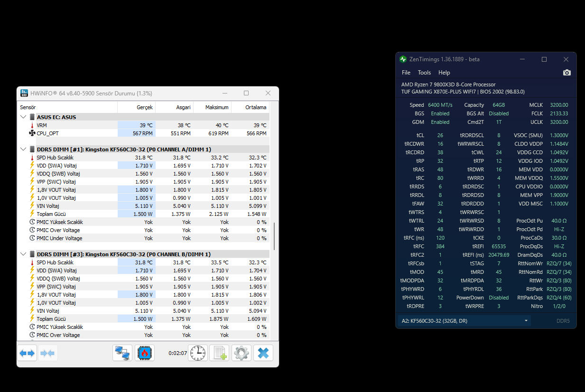Click the flame chip stress icon in HWiNFO
The height and width of the screenshot is (392, 585).
coord(145,353)
